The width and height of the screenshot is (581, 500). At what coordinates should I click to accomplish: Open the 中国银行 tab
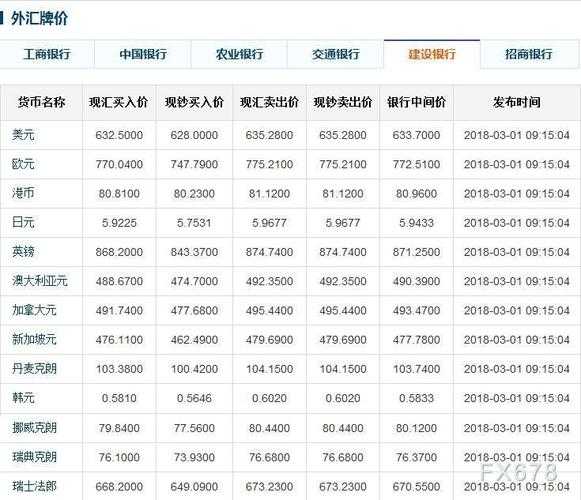(x=143, y=54)
